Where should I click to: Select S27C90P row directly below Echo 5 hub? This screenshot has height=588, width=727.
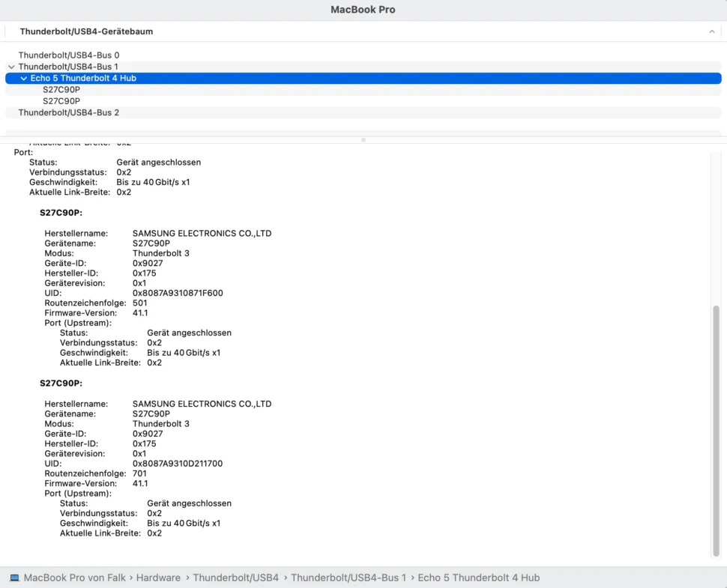pos(363,89)
